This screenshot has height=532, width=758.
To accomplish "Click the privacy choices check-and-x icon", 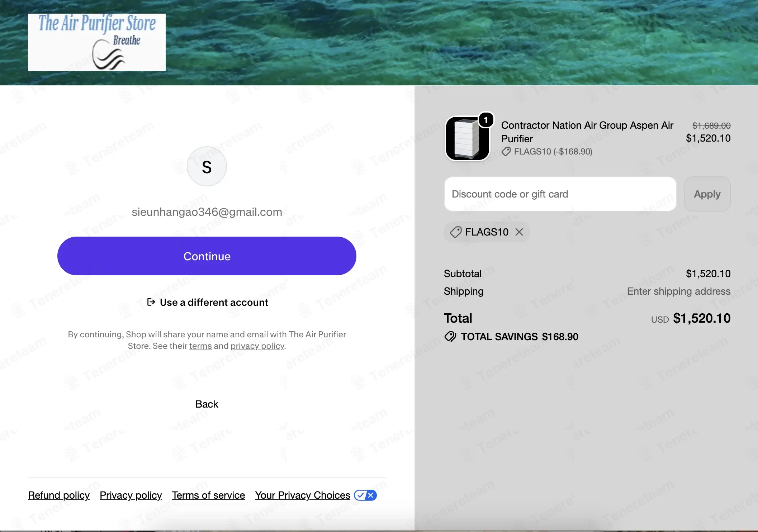I will coord(365,495).
